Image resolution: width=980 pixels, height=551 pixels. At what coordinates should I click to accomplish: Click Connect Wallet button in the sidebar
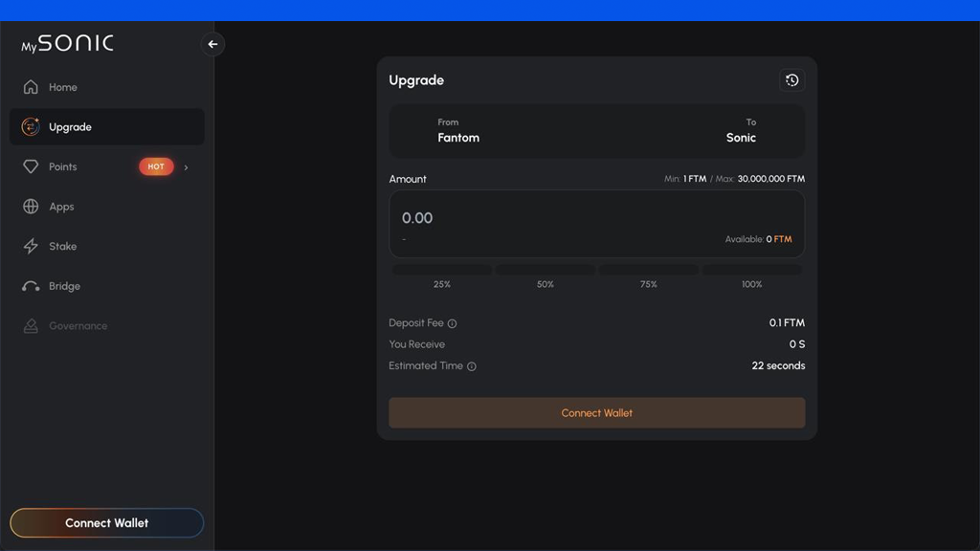[x=107, y=523]
